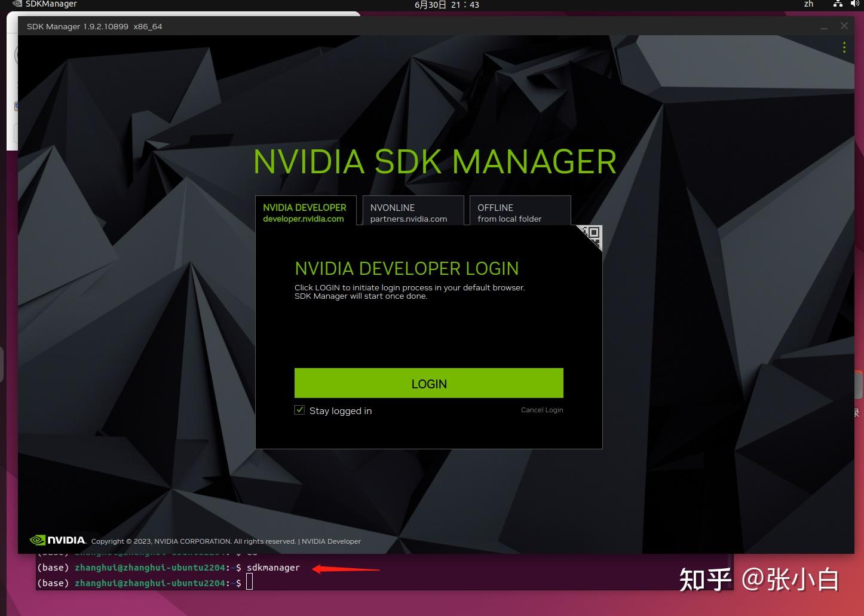Click the Cancel Login link
Image resolution: width=864 pixels, height=616 pixels.
click(542, 410)
